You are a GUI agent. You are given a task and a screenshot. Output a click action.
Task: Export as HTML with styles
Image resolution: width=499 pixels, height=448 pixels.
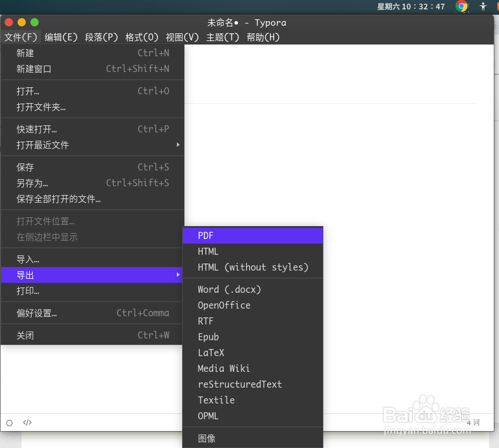click(252, 252)
